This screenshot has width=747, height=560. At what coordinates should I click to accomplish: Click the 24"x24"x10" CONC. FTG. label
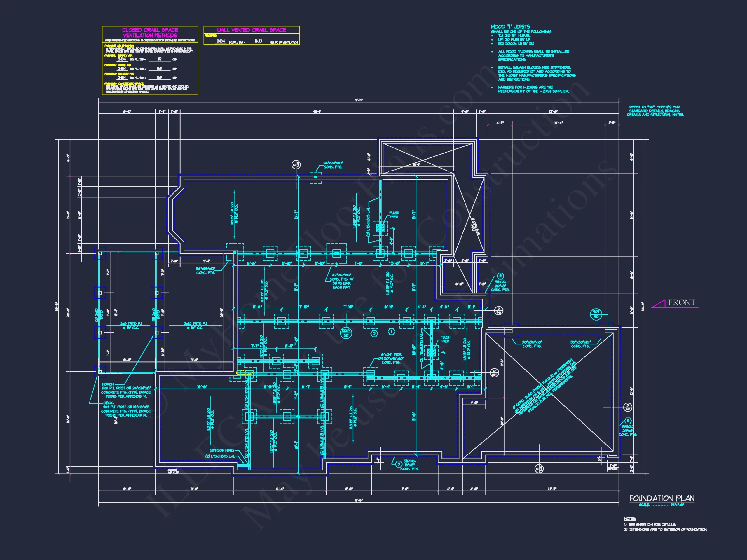pyautogui.click(x=333, y=165)
